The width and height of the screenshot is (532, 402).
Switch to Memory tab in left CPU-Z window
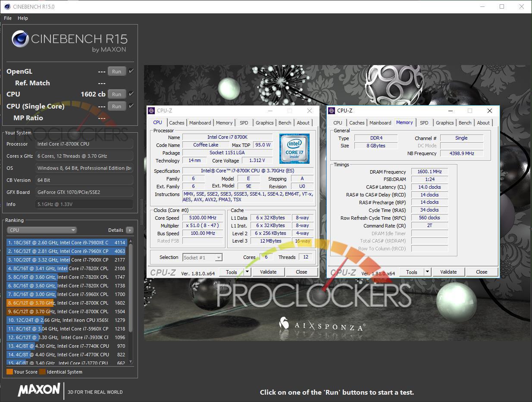tap(224, 123)
